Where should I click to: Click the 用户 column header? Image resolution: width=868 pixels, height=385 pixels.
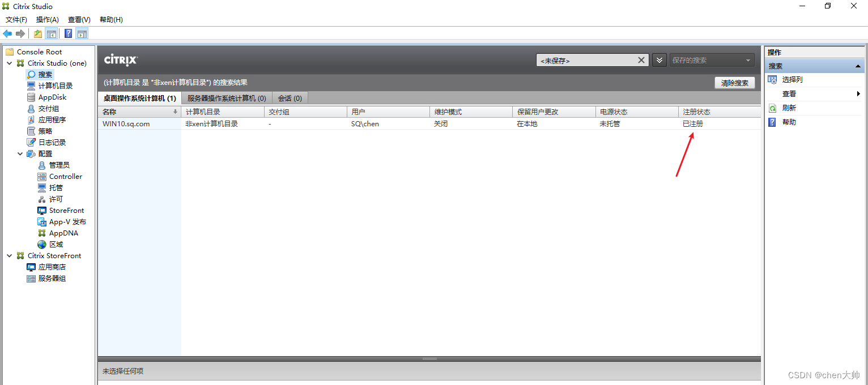click(x=388, y=112)
